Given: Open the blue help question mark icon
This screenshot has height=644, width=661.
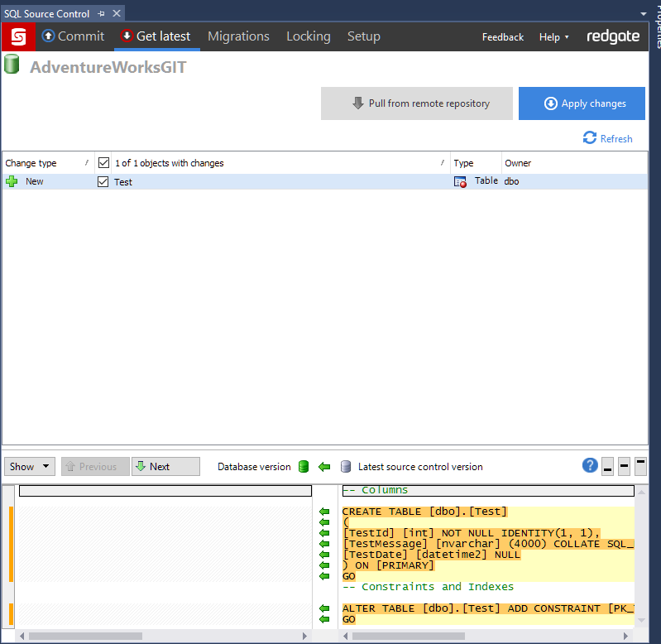Looking at the screenshot, I should click(x=590, y=465).
